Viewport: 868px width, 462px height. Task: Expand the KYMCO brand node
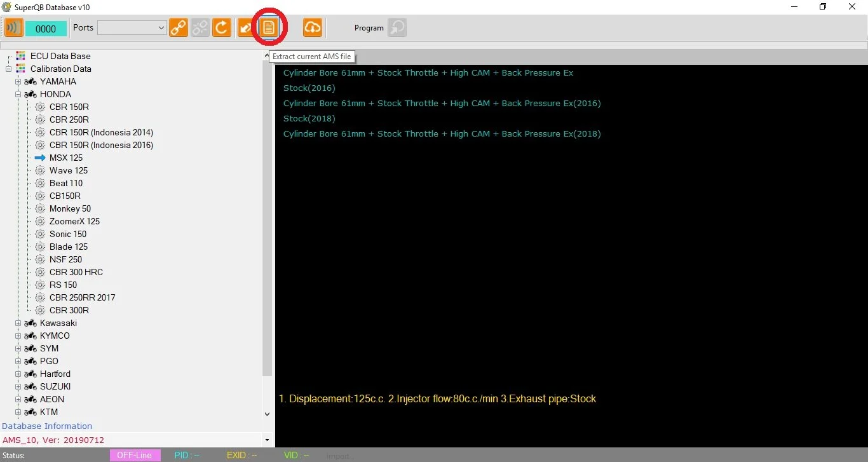click(x=18, y=336)
